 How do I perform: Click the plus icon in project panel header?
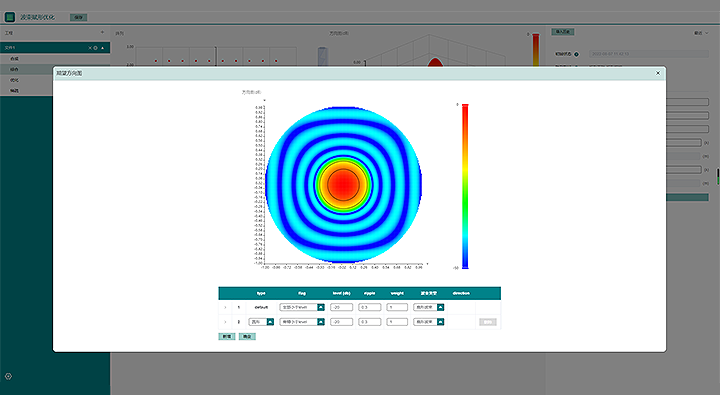coord(102,33)
